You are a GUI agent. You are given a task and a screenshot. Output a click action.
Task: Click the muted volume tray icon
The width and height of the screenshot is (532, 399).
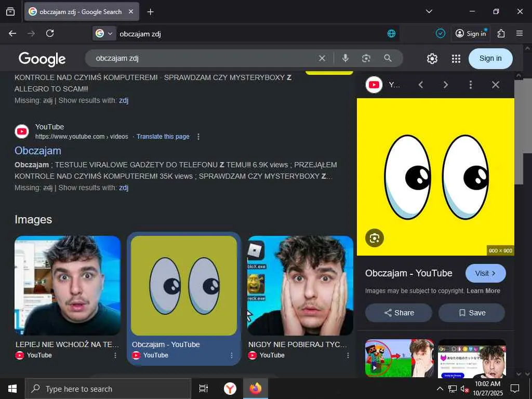click(x=464, y=389)
